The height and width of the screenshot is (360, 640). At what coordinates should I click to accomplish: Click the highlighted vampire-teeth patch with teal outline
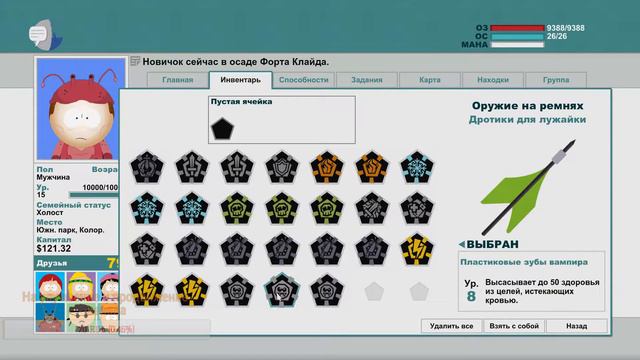[282, 291]
